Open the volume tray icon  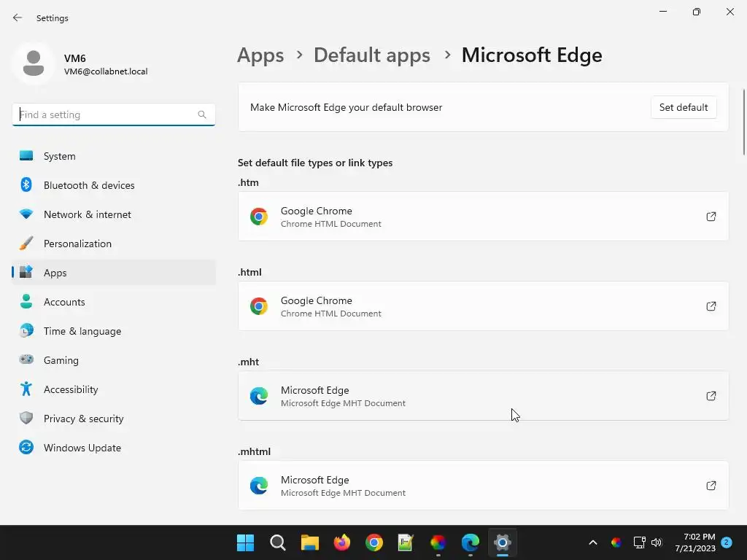point(657,542)
